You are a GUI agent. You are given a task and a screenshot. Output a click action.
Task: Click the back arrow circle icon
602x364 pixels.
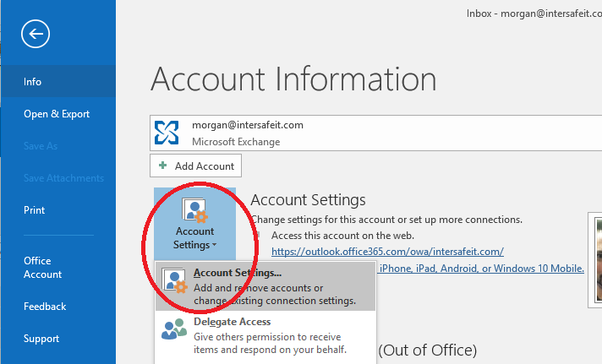pos(36,34)
